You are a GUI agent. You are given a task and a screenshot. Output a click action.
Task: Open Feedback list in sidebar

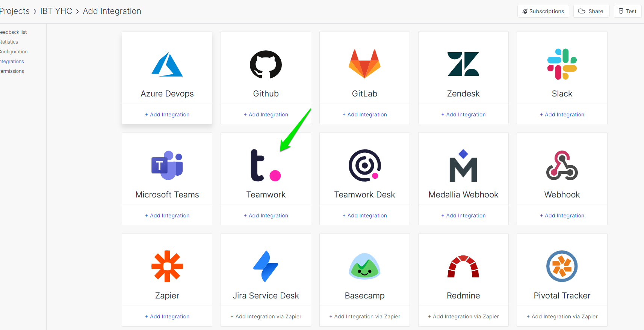click(13, 32)
